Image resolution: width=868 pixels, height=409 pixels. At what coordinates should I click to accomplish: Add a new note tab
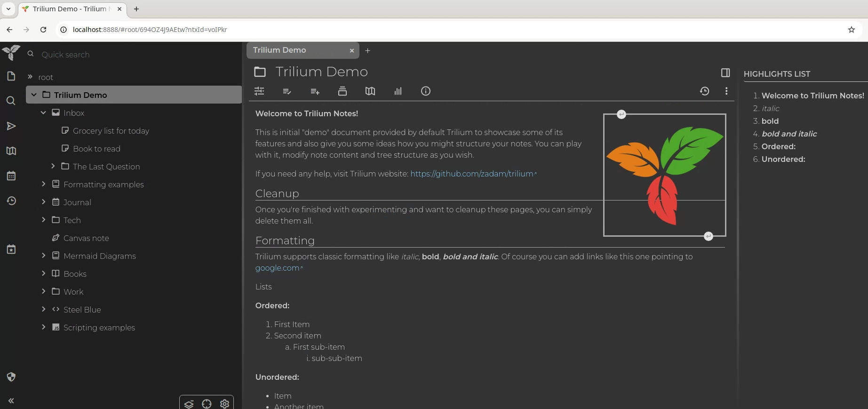pyautogui.click(x=368, y=50)
